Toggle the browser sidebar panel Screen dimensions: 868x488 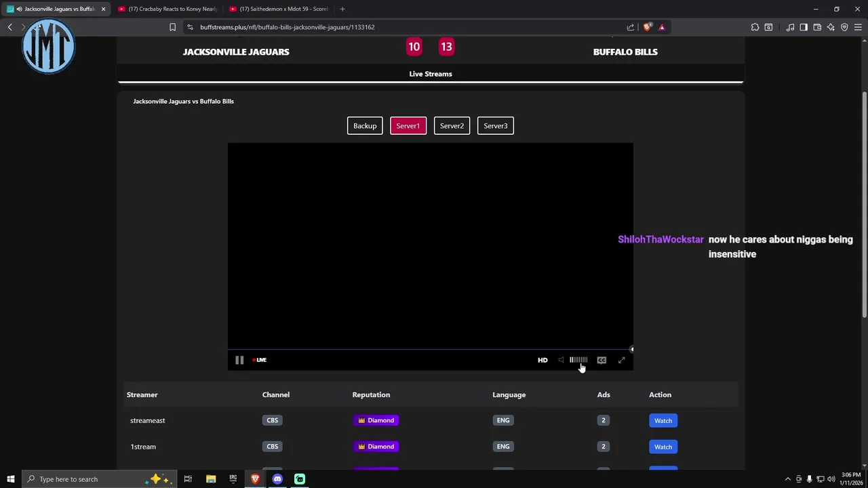(x=804, y=27)
